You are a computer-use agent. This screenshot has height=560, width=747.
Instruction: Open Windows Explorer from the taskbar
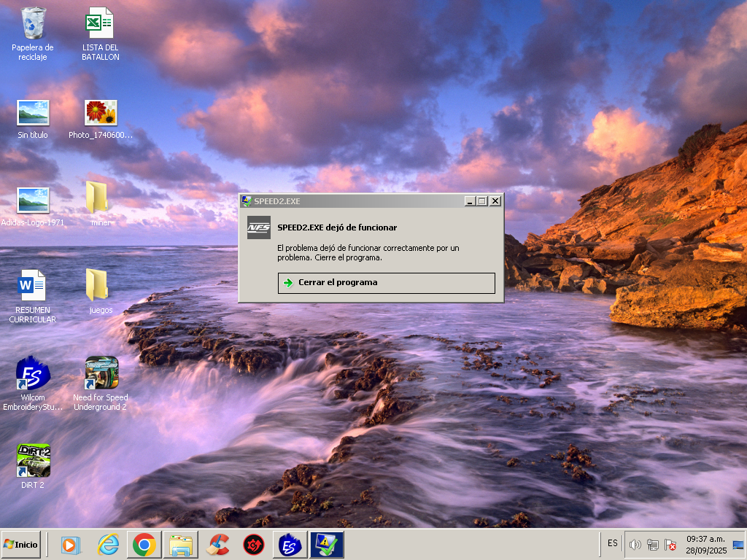point(181,545)
